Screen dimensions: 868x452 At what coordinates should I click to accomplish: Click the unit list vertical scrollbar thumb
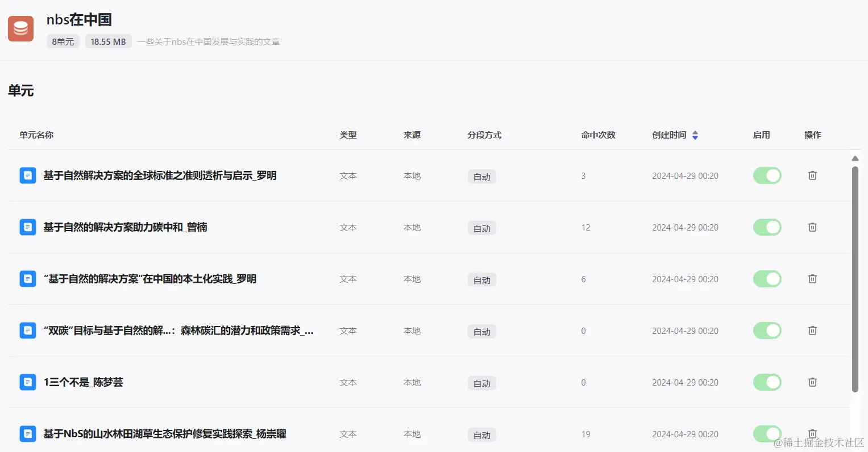click(x=855, y=279)
